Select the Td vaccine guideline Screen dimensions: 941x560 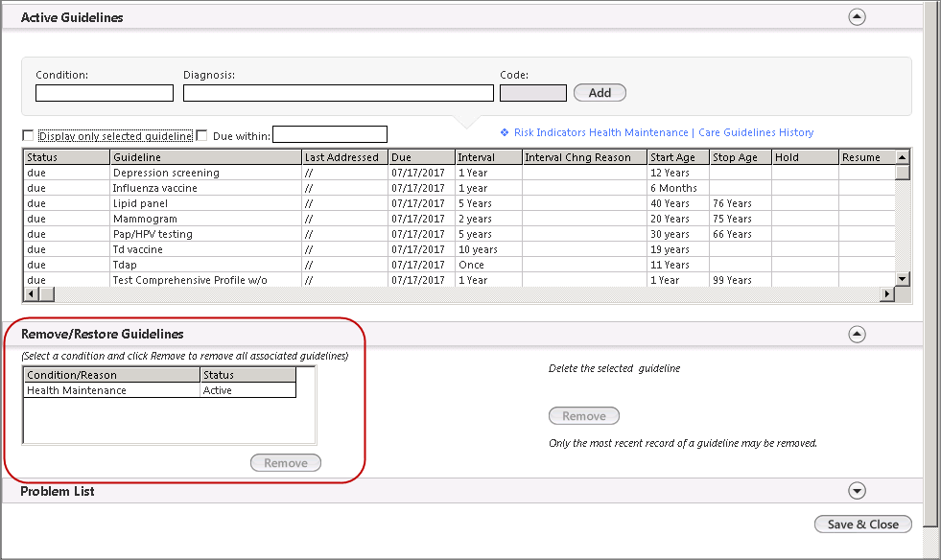click(x=459, y=249)
